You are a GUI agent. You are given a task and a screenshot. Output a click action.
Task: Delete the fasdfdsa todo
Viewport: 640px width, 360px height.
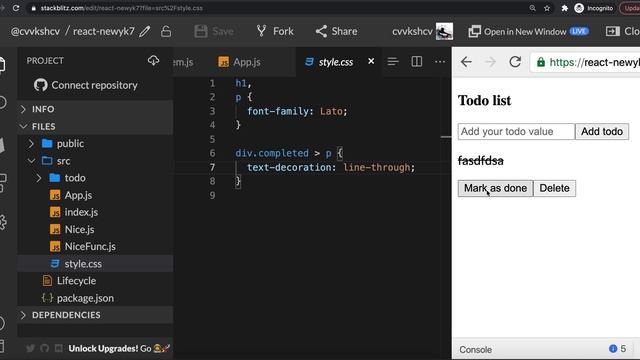click(x=555, y=188)
